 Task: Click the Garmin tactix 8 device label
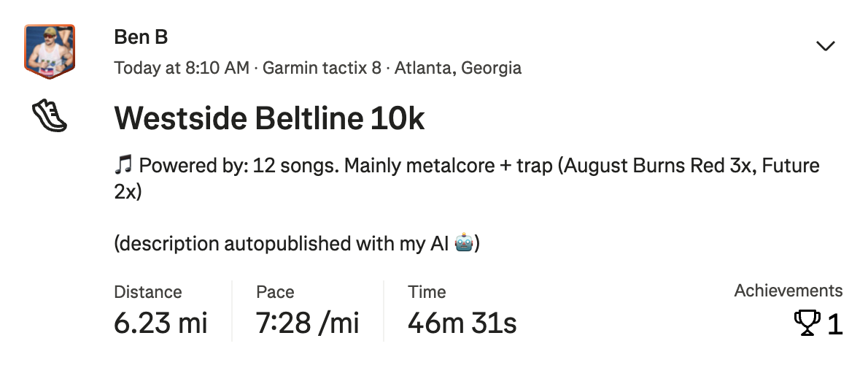(x=322, y=69)
